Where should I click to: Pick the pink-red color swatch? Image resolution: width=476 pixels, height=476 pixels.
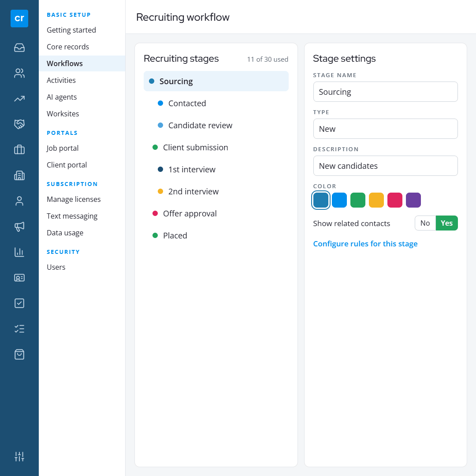click(395, 200)
